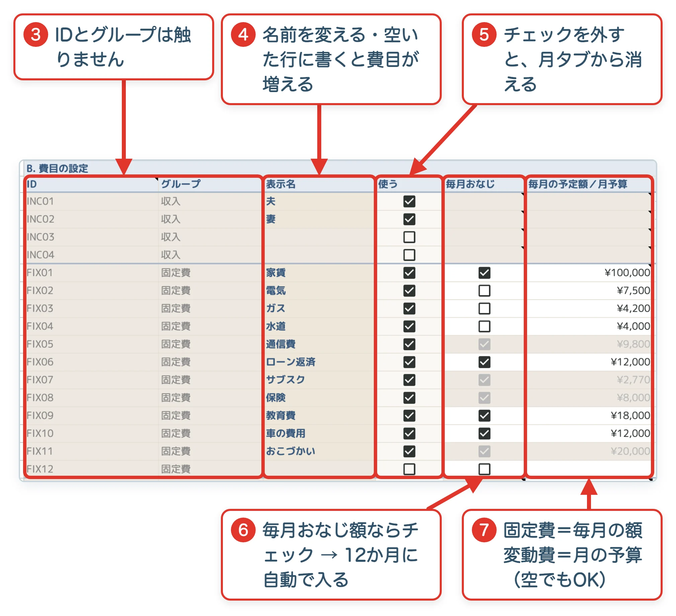Select the ¥18,000 amount cell
676x616 pixels.
point(588,415)
